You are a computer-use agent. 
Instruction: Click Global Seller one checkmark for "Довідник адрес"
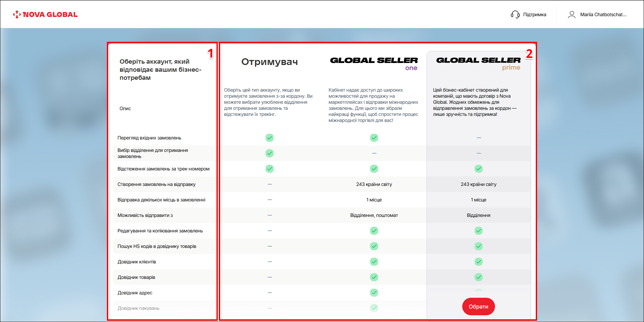click(374, 293)
